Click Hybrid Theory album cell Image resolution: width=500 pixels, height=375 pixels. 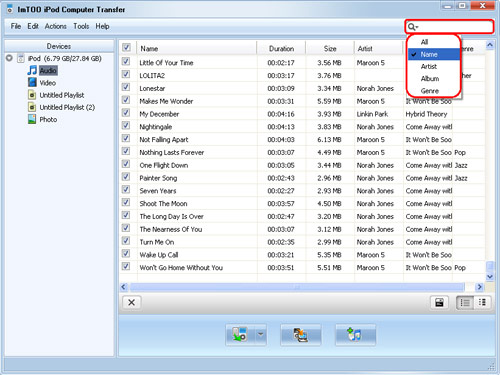[426, 114]
